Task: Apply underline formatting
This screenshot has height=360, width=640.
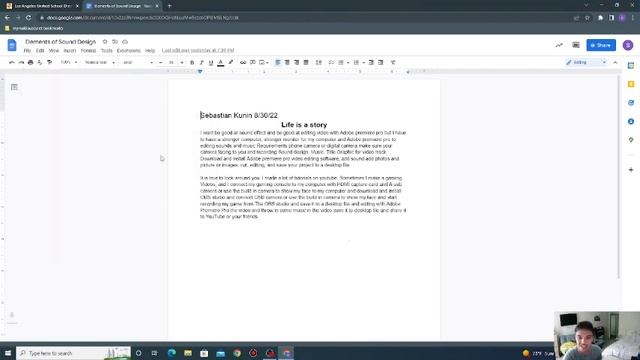Action: coord(211,62)
